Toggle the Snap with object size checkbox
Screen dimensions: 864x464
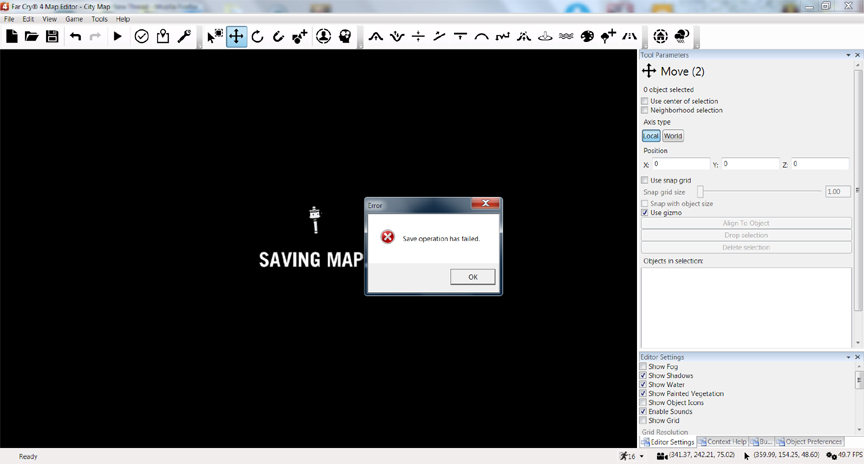point(645,204)
